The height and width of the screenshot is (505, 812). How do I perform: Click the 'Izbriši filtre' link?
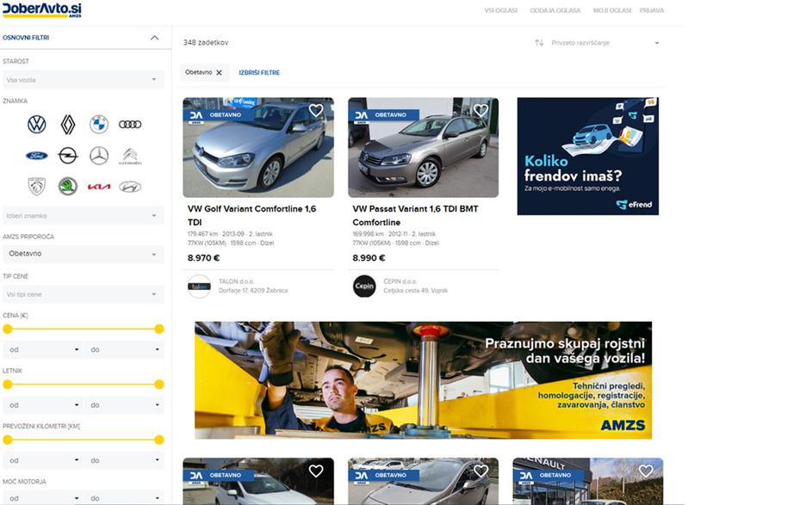(x=259, y=73)
